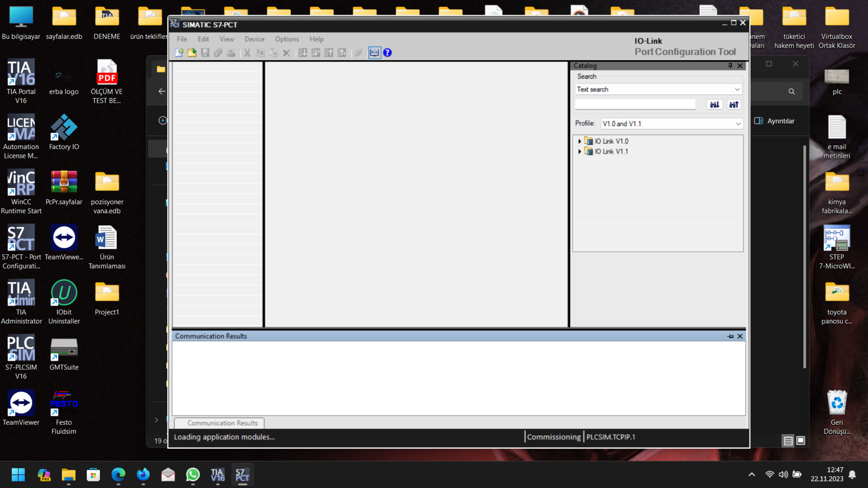Click the Open project toolbar icon
The height and width of the screenshot is (488, 868).
[x=192, y=53]
